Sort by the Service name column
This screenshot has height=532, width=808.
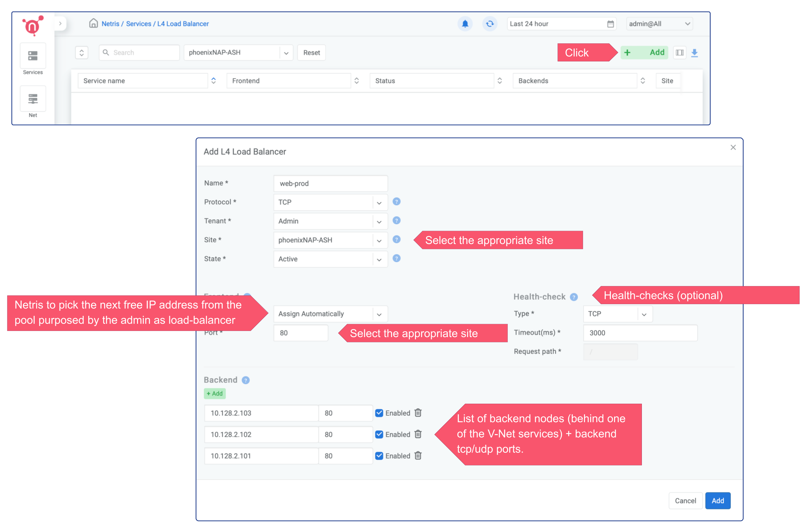214,81
